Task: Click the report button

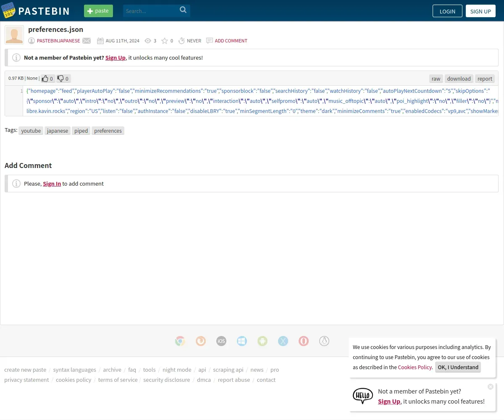Action: (x=485, y=79)
